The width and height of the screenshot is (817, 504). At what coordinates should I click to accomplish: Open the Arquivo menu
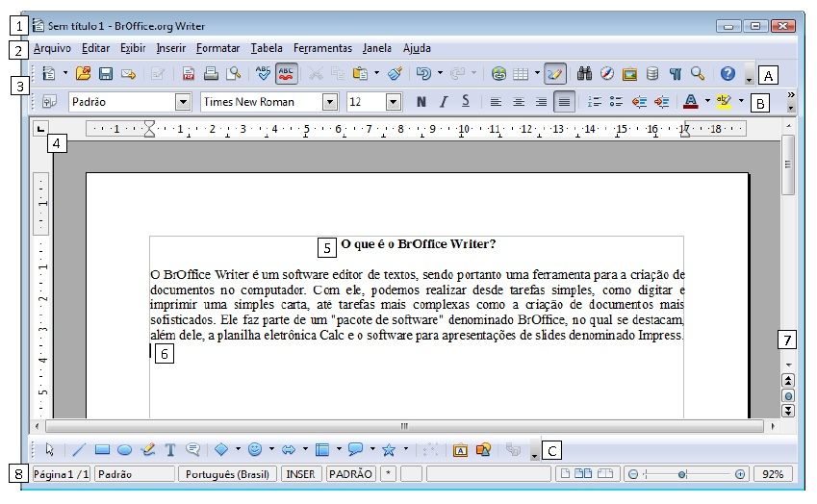point(52,48)
